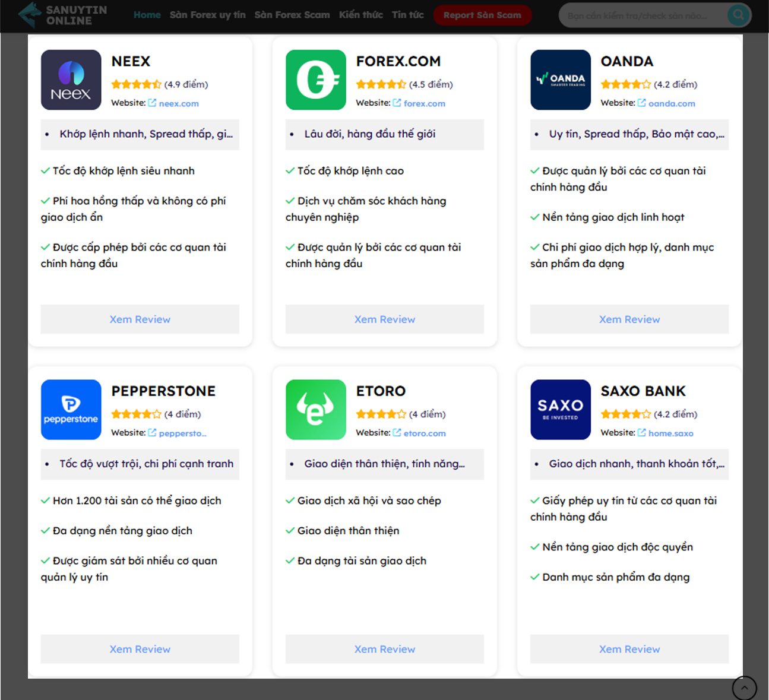Click 'Tốc độ vượt trội, chi phí cạnh tranh'

click(147, 464)
